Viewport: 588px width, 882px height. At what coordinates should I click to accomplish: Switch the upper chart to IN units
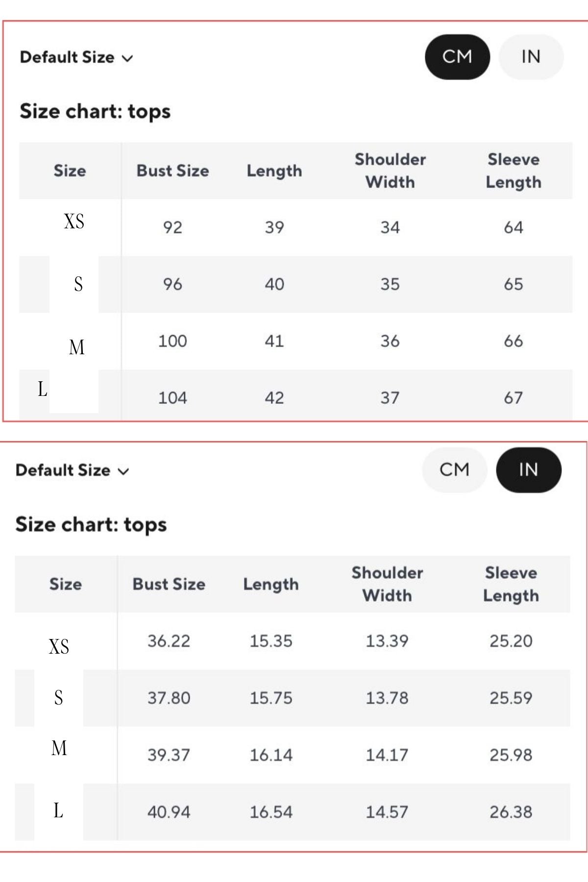pos(531,57)
